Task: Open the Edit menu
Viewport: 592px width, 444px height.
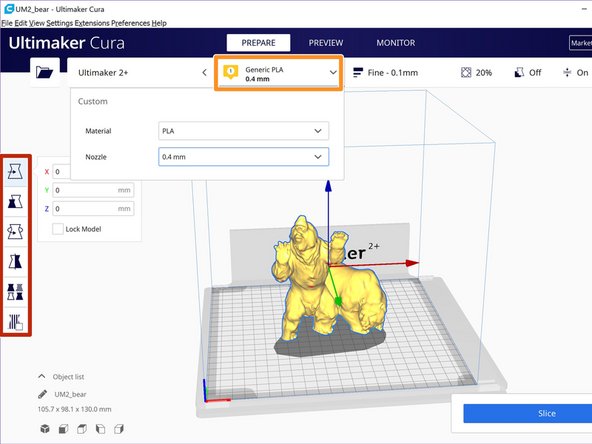Action: [21, 23]
